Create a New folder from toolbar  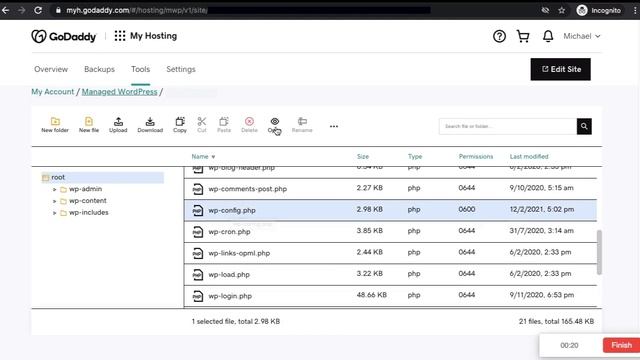click(55, 124)
